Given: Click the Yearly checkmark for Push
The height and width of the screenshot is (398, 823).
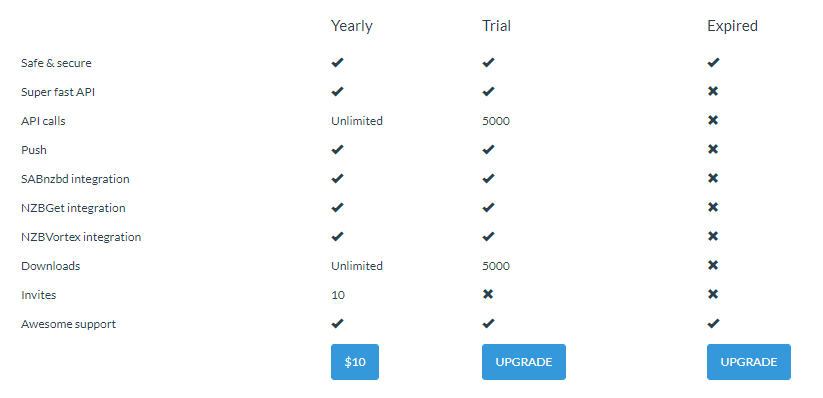Looking at the screenshot, I should (x=337, y=150).
